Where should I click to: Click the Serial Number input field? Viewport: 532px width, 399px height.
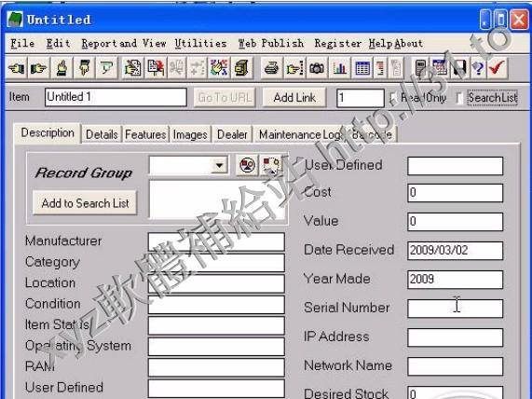point(455,309)
